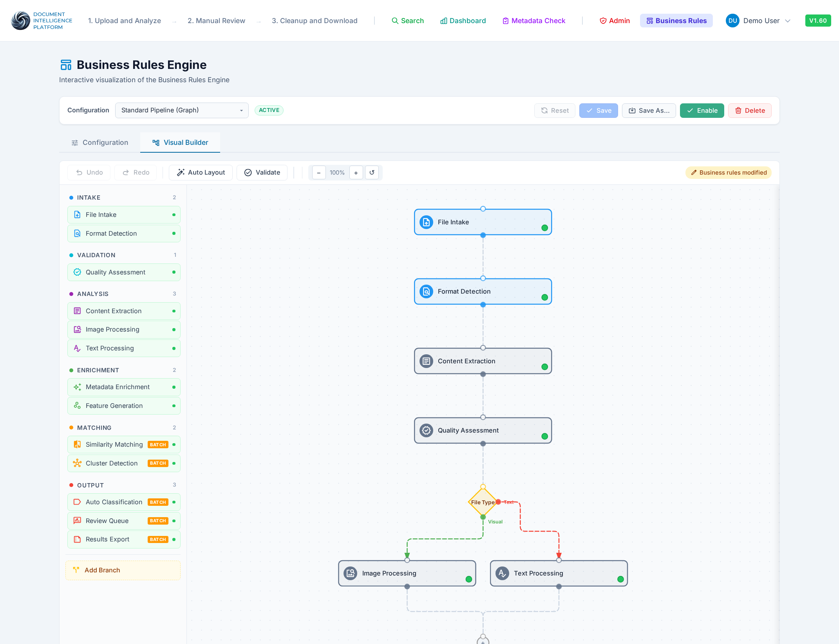Validate the pipeline graph

[x=262, y=173]
